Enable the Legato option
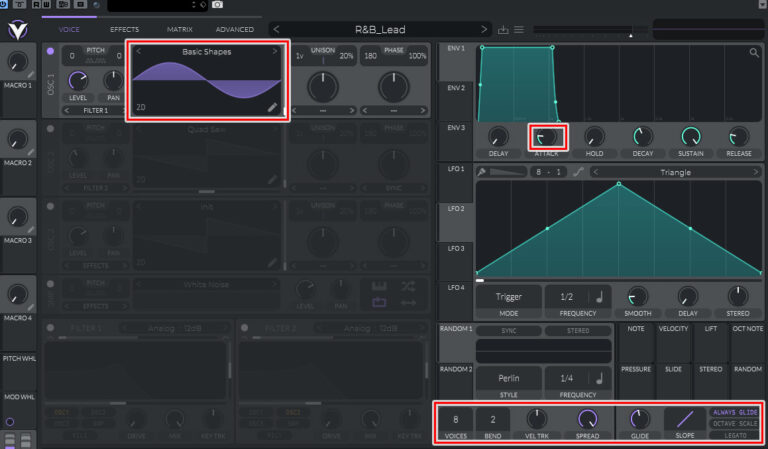This screenshot has width=768, height=449. pos(734,435)
